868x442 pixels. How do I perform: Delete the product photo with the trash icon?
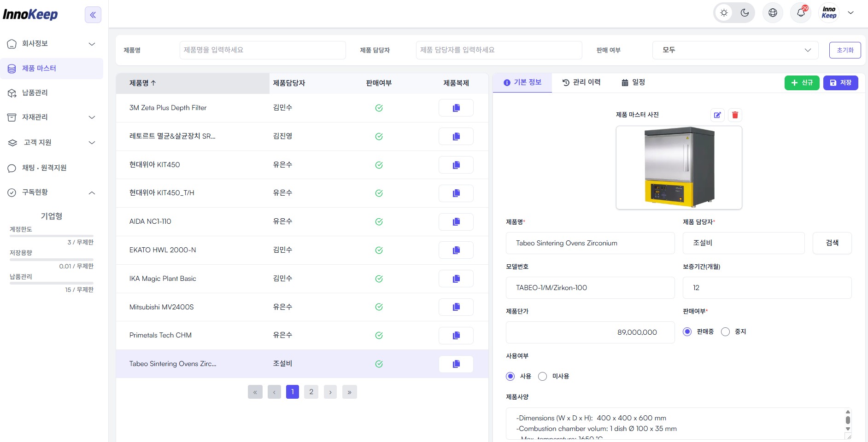click(x=734, y=115)
